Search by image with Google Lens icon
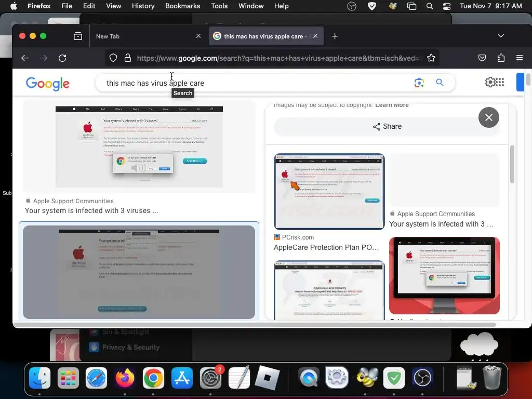This screenshot has width=532, height=399. click(419, 83)
